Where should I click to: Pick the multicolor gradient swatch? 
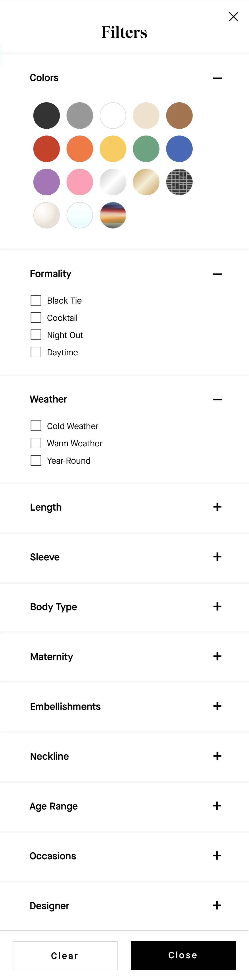coord(112,215)
